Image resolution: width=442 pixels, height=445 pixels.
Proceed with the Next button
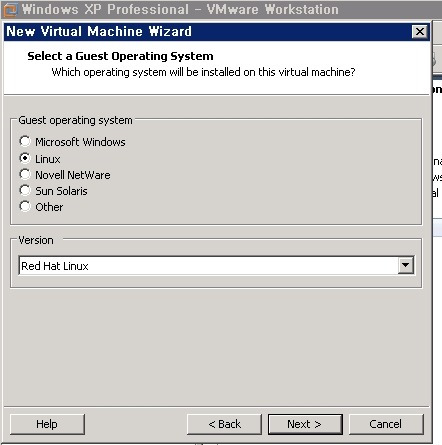point(305,424)
